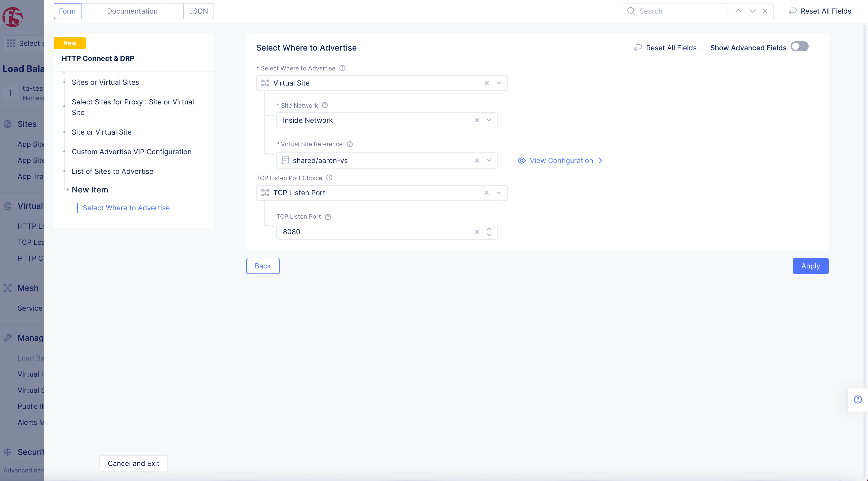The image size is (868, 481).
Task: Open the View Configuration chevron
Action: tap(600, 161)
